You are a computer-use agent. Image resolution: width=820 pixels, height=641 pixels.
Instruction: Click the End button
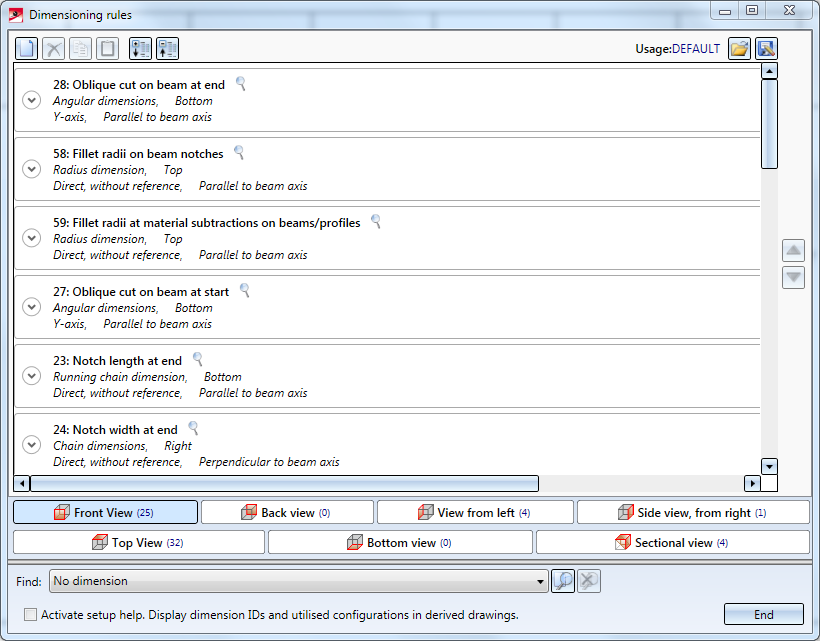tap(764, 614)
